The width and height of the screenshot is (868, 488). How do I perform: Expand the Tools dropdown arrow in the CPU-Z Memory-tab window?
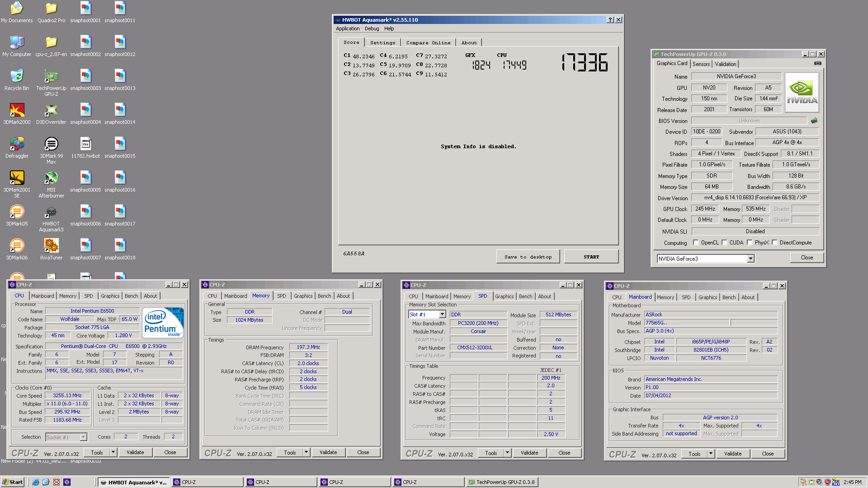[x=306, y=452]
